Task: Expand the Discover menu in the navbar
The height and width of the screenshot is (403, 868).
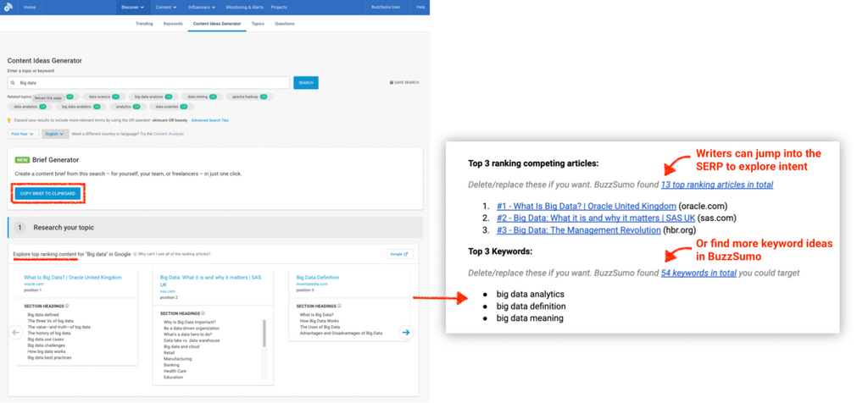Action: click(132, 7)
